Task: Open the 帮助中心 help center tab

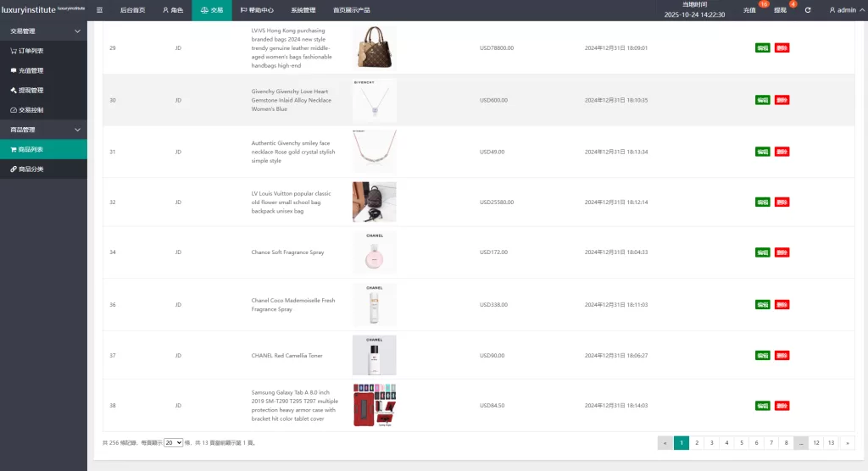Action: [257, 10]
